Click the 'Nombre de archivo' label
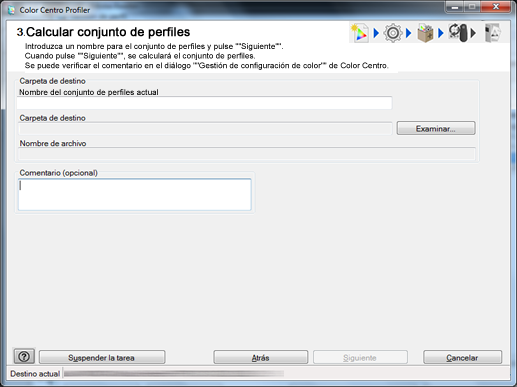The image size is (517, 387). [53, 143]
